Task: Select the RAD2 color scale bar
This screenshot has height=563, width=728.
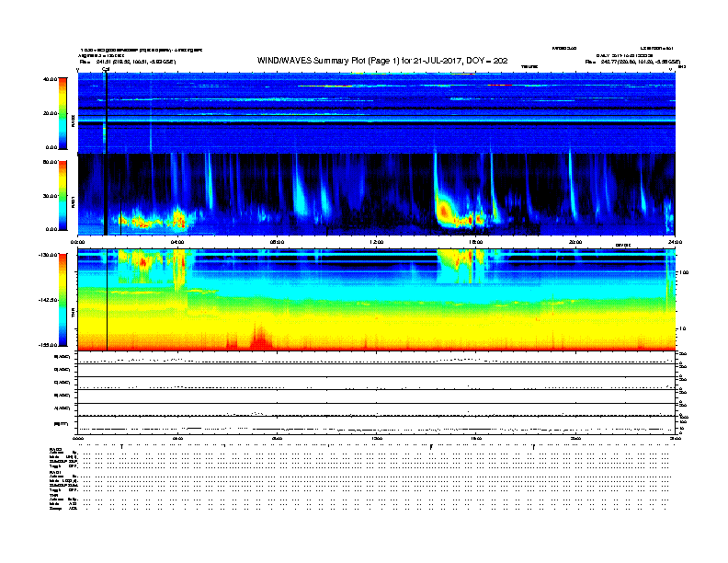Action: pos(63,113)
